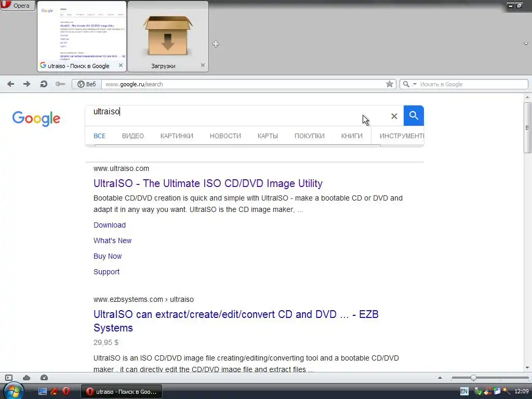
Task: Switch to the Загрузки tab
Action: click(168, 36)
